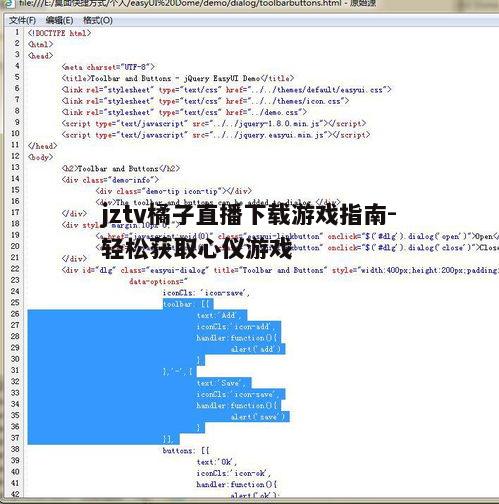Open the 文件(F) menu
Viewport: 499px width, 504px height.
click(22, 21)
